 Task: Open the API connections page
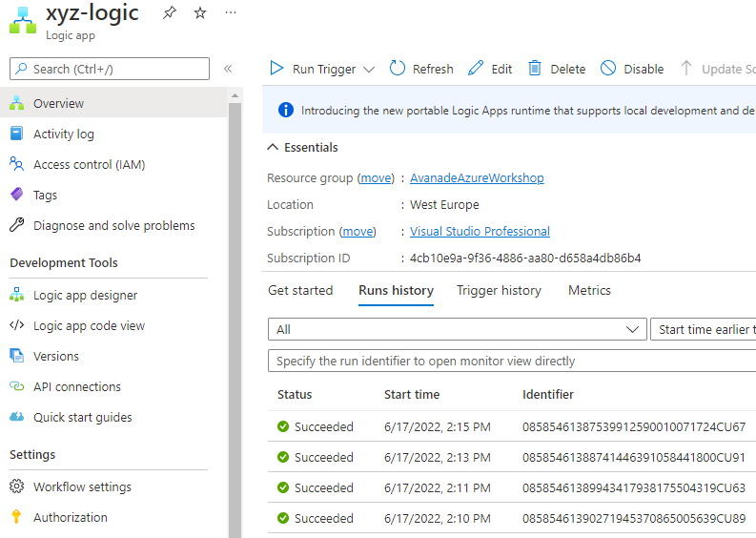point(76,386)
